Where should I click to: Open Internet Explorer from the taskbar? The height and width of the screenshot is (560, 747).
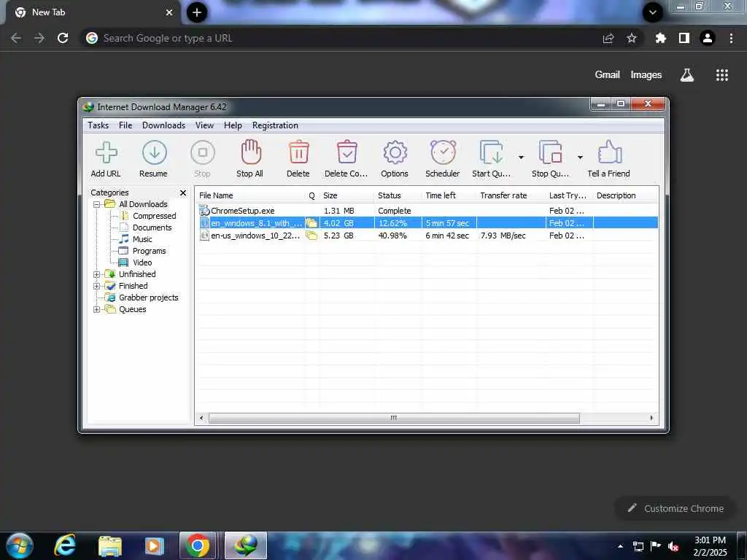[65, 545]
